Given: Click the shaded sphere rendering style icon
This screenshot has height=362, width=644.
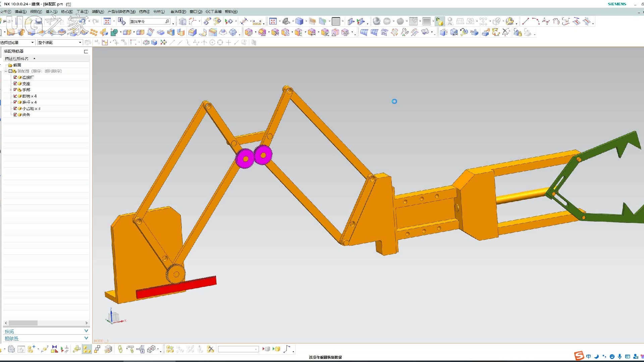Looking at the screenshot, I should point(376,21).
